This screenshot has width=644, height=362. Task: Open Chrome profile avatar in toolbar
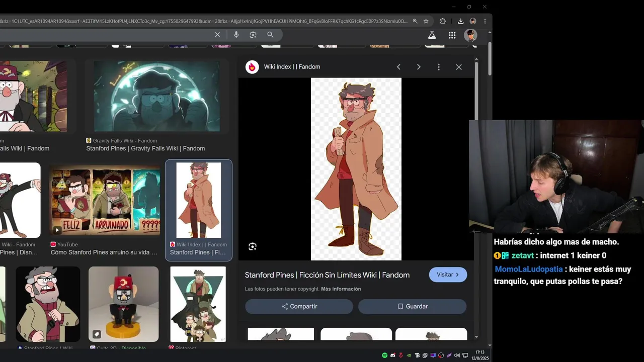[x=473, y=21]
